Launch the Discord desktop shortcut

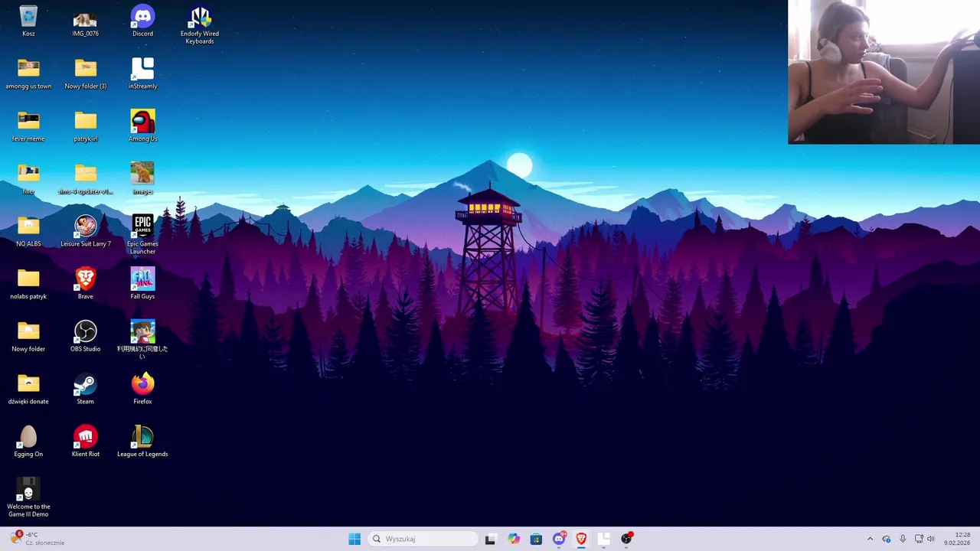(x=142, y=21)
